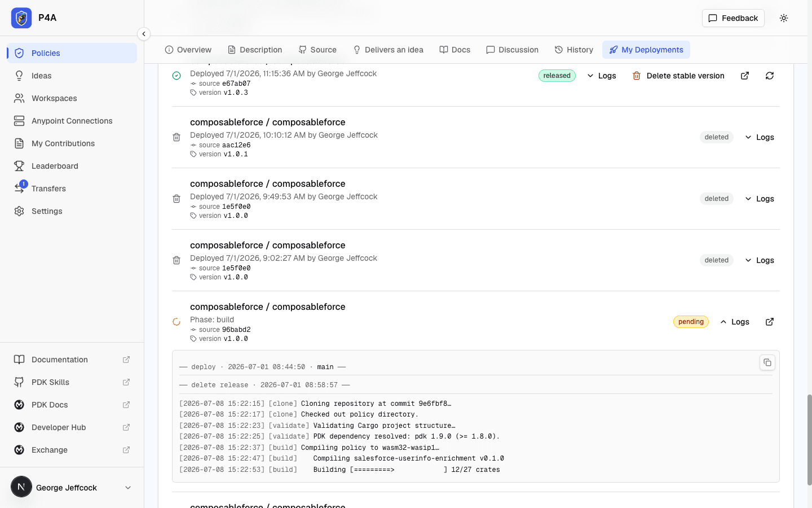812x508 pixels.
Task: Click the P4A shield logo
Action: (x=21, y=18)
